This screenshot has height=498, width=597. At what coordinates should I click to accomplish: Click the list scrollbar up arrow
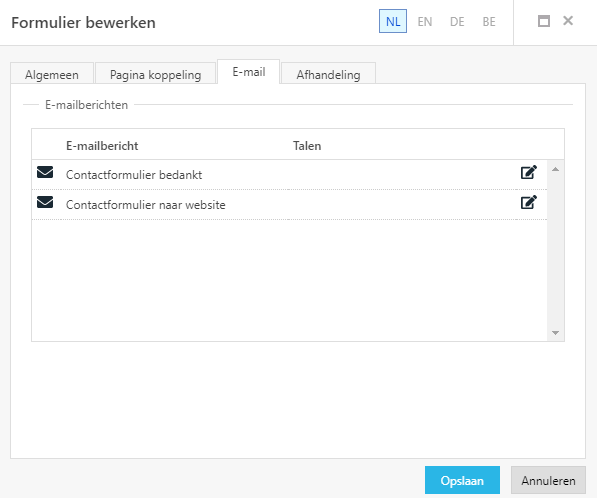point(555,169)
